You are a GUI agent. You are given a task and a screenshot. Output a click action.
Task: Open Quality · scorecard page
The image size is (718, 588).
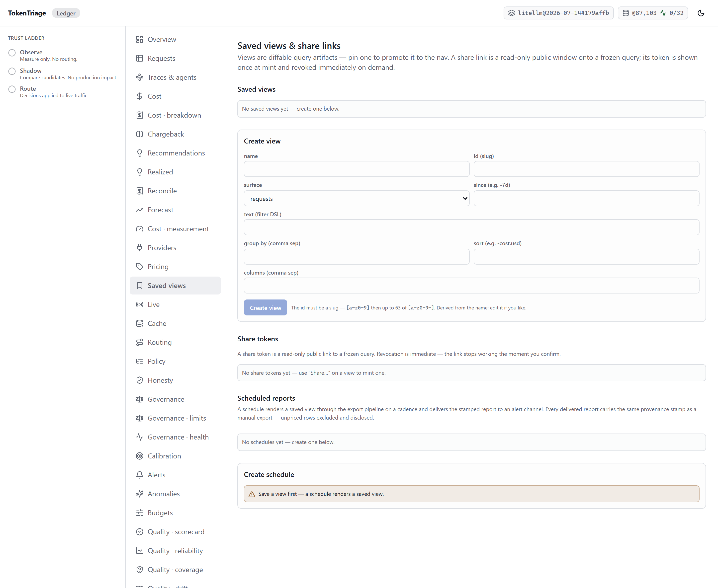click(175, 532)
